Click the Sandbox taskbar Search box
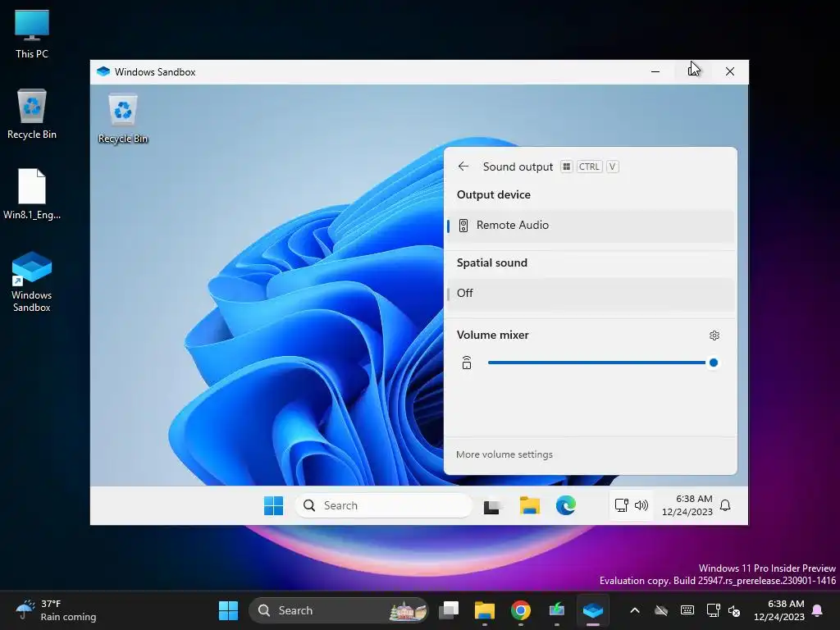Screen dimensions: 840x630 384,505
